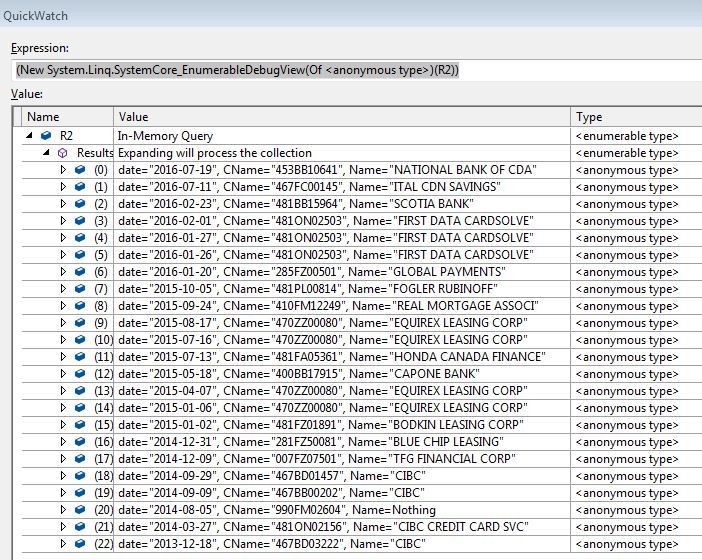Click the Name column header
The image size is (702, 560).
pos(67,117)
